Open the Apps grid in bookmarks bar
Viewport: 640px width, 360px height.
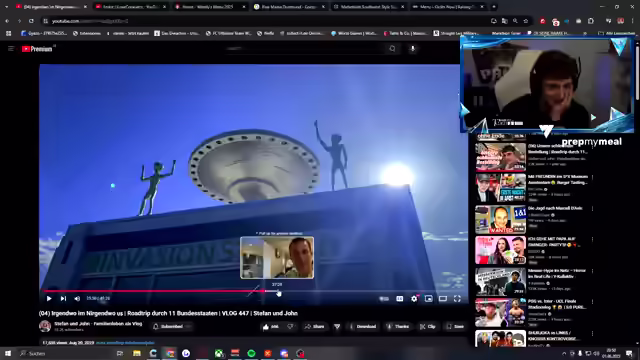(x=9, y=33)
